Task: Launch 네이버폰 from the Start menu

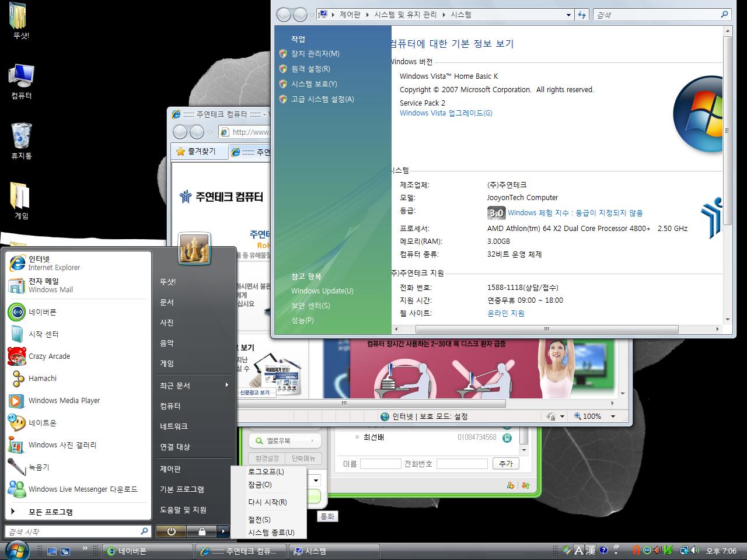Action: [77, 312]
